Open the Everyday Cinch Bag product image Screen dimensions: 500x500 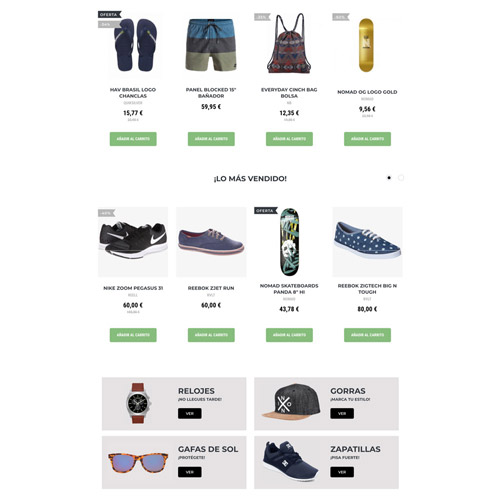pos(289,45)
